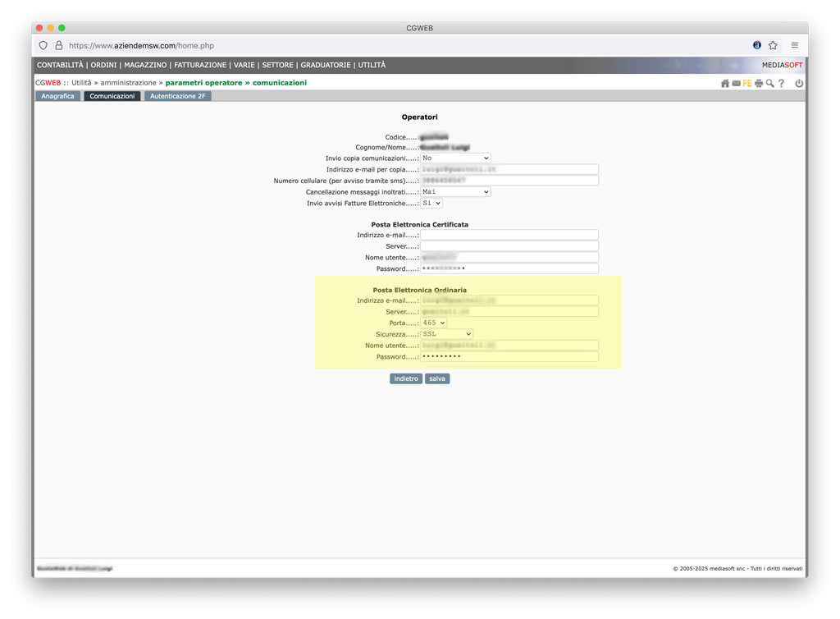Open the Porta 465 dropdown
Viewport: 840px width, 619px height.
433,323
